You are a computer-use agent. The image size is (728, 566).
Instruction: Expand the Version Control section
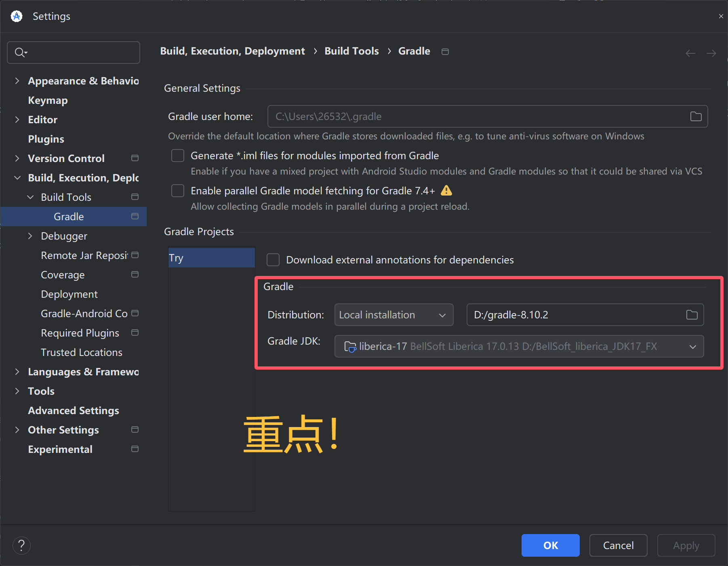tap(17, 158)
